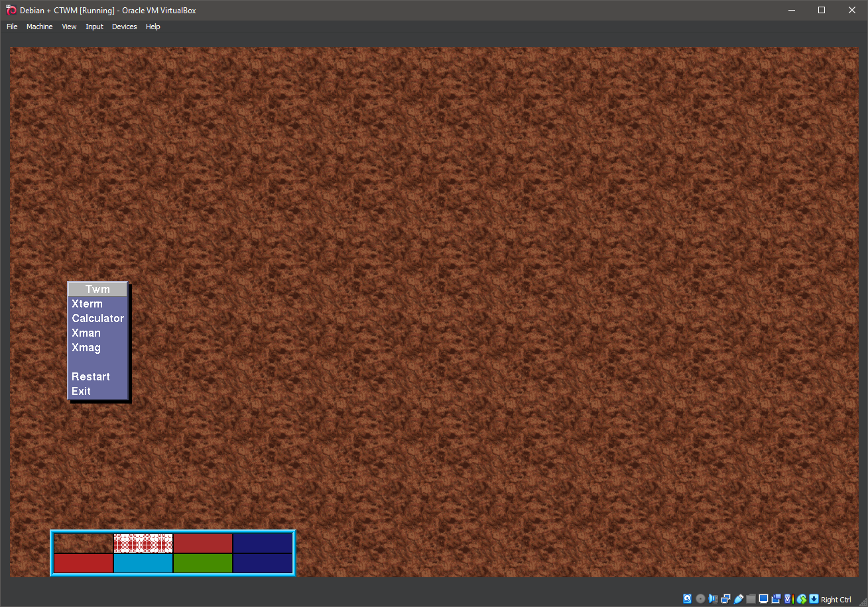Switch to the light blue workspace tile

(143, 563)
